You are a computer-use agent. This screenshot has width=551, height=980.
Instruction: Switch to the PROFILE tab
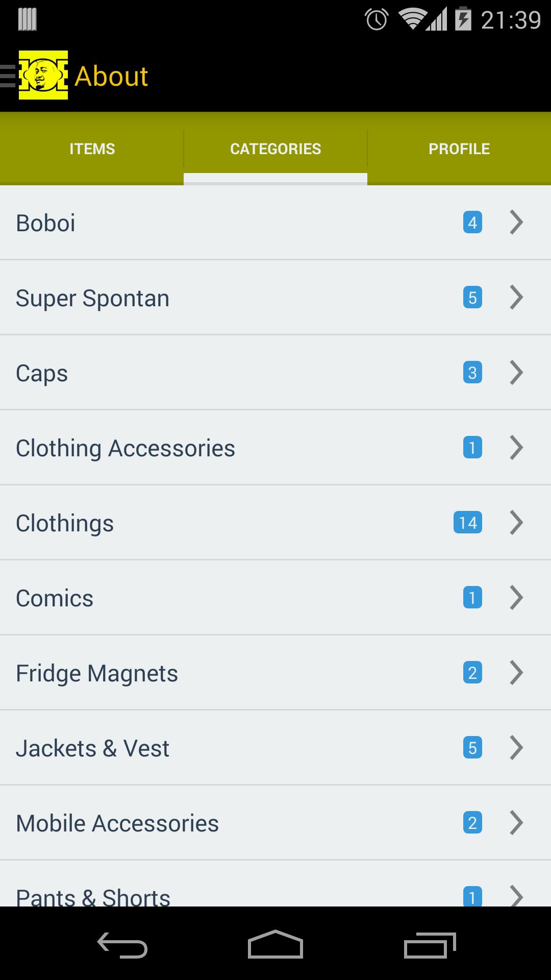[x=459, y=149]
